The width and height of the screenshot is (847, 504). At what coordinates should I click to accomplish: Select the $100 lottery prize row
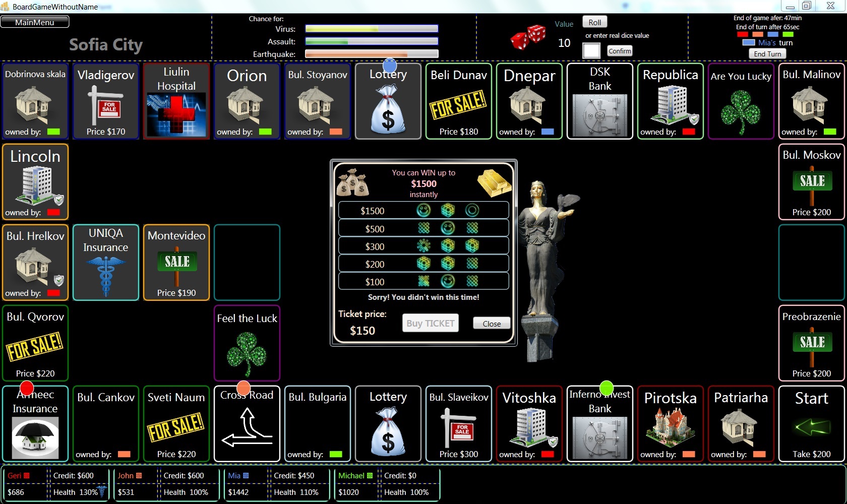tap(423, 281)
